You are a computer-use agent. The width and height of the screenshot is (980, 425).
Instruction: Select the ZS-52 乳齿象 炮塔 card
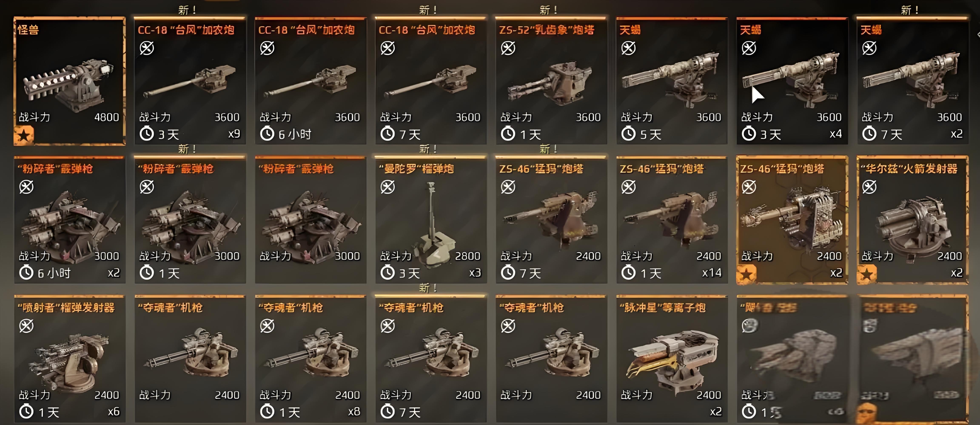(x=551, y=81)
